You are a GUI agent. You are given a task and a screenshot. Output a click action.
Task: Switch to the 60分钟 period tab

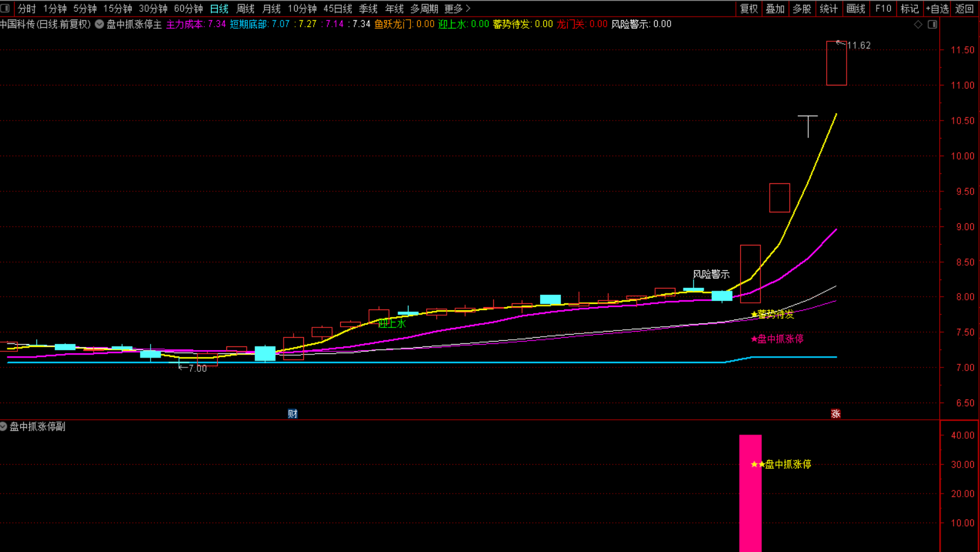188,9
